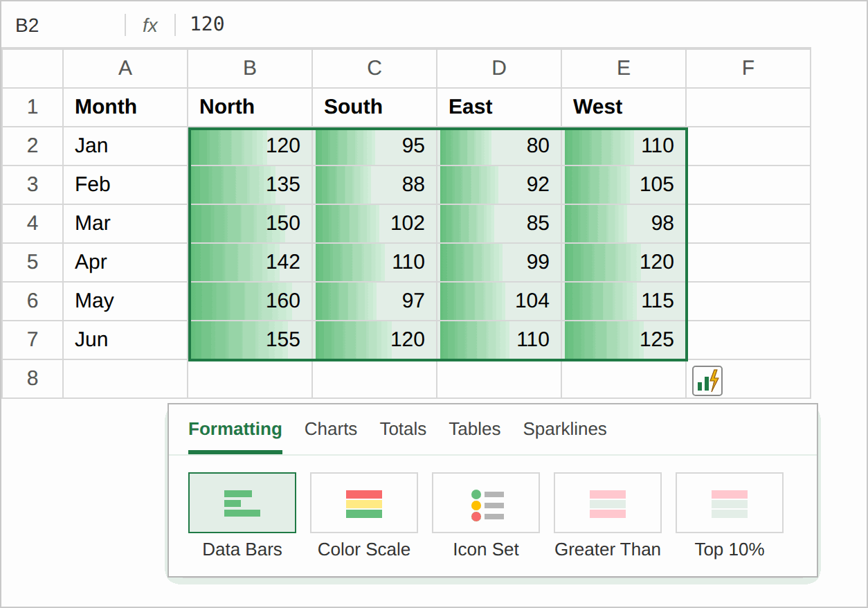The height and width of the screenshot is (608, 868).
Task: Select West value 105 for Feb
Action: (624, 184)
